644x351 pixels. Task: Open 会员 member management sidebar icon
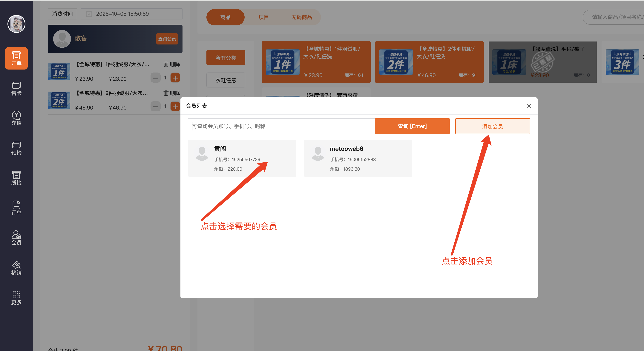pyautogui.click(x=16, y=238)
